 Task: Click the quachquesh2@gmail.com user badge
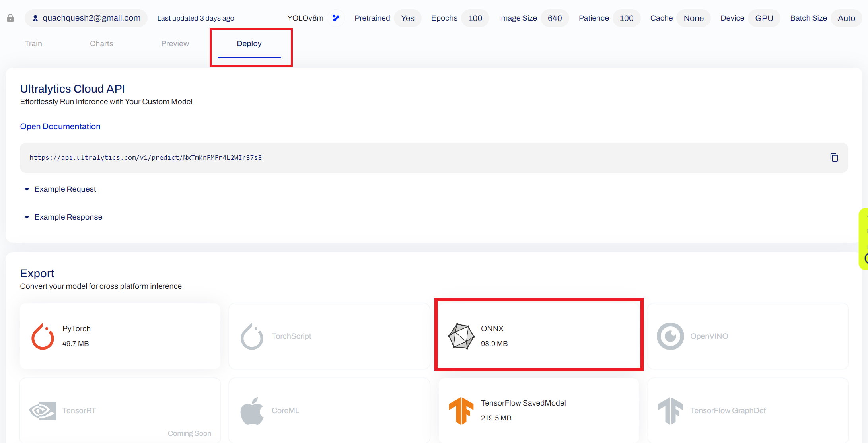pos(86,18)
